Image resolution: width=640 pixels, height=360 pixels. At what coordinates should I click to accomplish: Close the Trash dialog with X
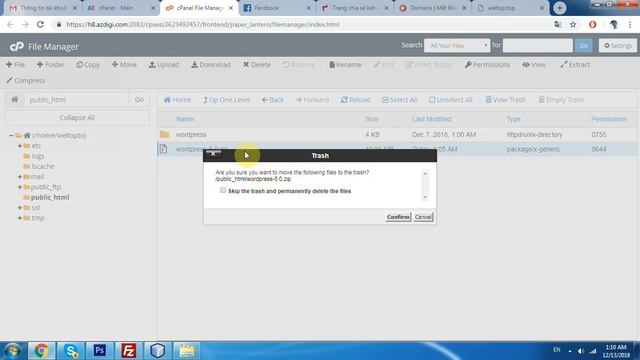(213, 154)
